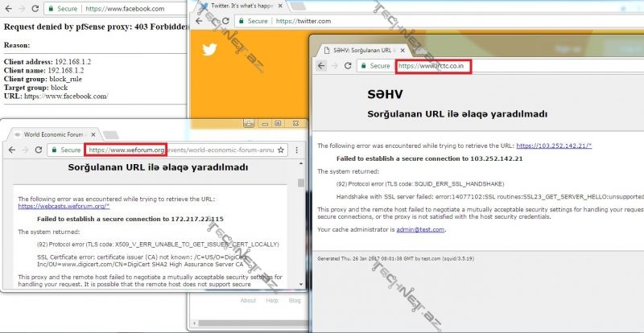Click 'Failed to establish a secure connection to 172.217.22.115'

[130, 219]
